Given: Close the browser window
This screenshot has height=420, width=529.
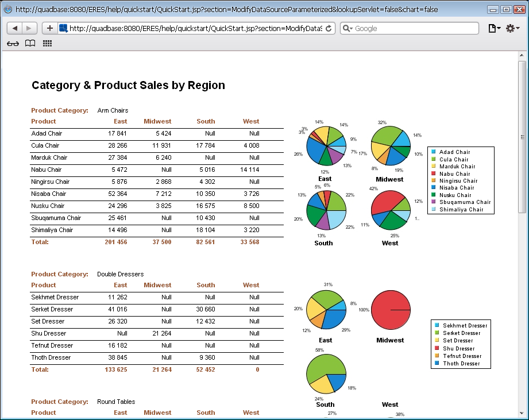Looking at the screenshot, I should (x=519, y=9).
